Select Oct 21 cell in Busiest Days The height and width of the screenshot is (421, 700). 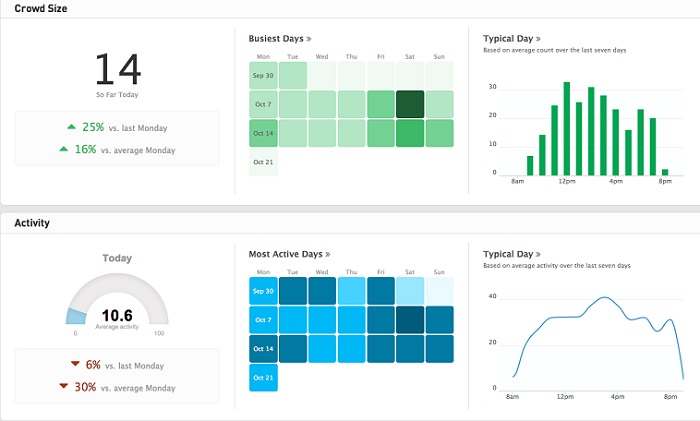[263, 163]
